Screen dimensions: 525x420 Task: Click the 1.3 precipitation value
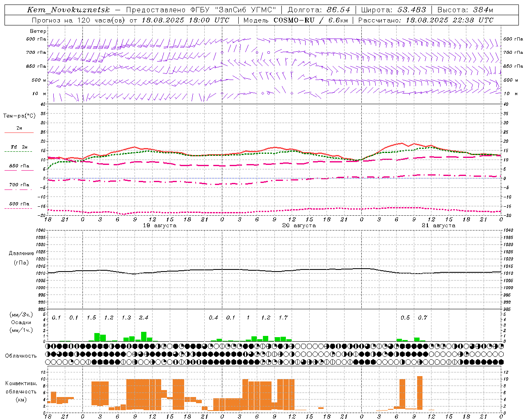(126, 317)
